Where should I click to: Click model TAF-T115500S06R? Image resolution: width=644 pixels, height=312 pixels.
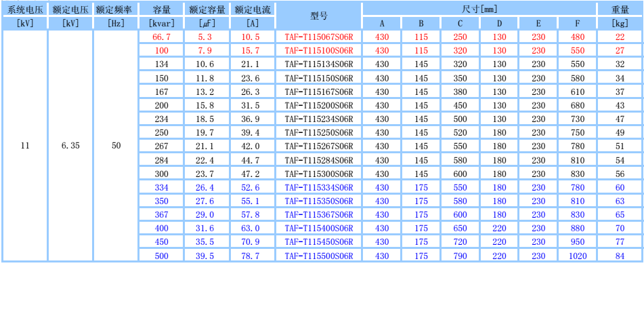tap(319, 256)
